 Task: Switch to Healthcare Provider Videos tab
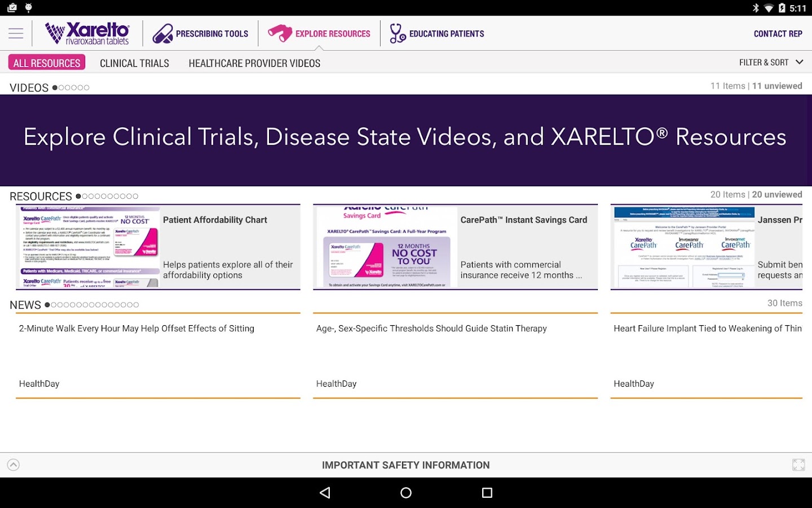click(x=254, y=63)
